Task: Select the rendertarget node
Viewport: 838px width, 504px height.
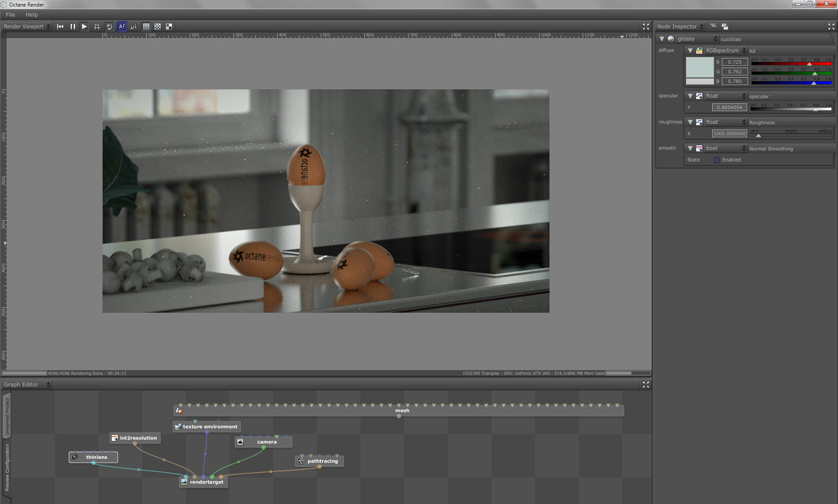Action: pos(203,482)
